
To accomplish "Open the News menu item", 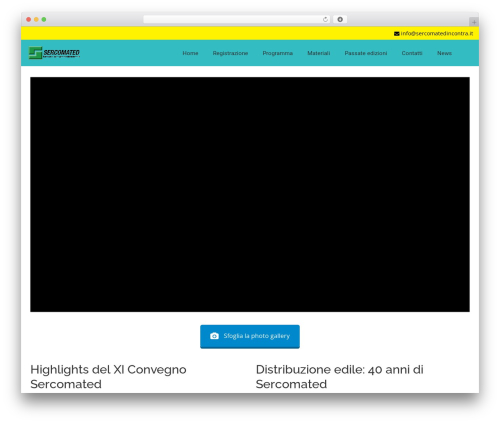I will click(x=444, y=53).
